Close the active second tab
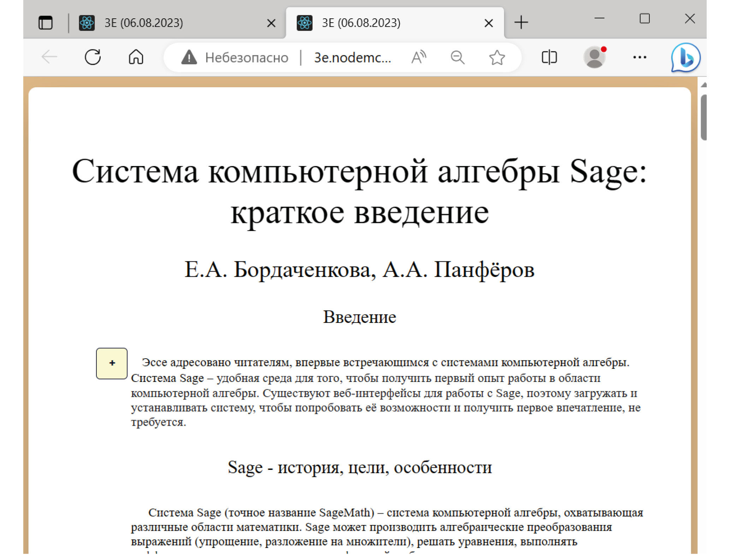This screenshot has height=560, width=730. 488,23
